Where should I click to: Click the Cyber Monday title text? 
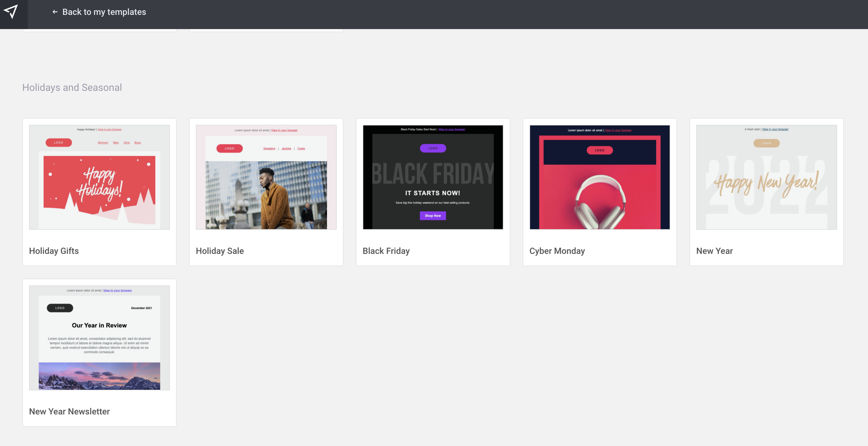pos(557,251)
